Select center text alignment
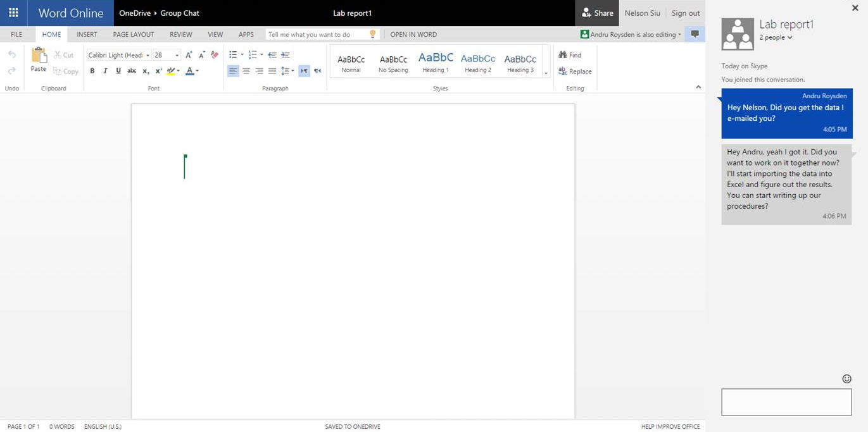 pyautogui.click(x=246, y=70)
